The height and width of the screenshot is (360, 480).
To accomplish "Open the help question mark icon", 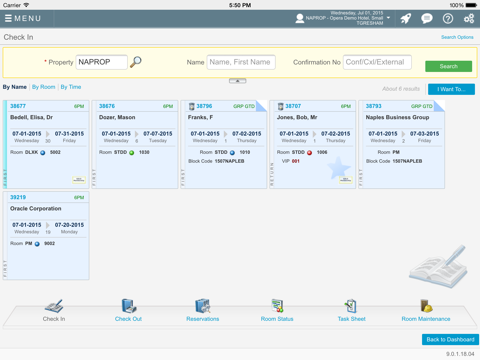I will (x=448, y=18).
